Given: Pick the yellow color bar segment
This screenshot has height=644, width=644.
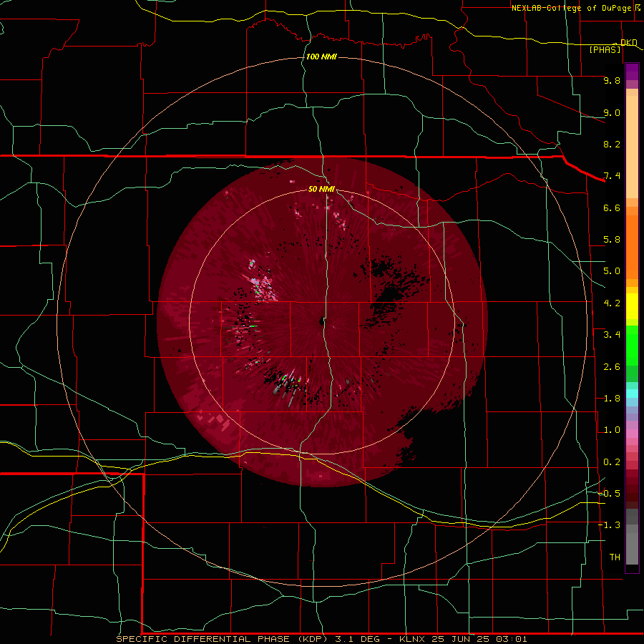Looking at the screenshot, I should click(632, 306).
